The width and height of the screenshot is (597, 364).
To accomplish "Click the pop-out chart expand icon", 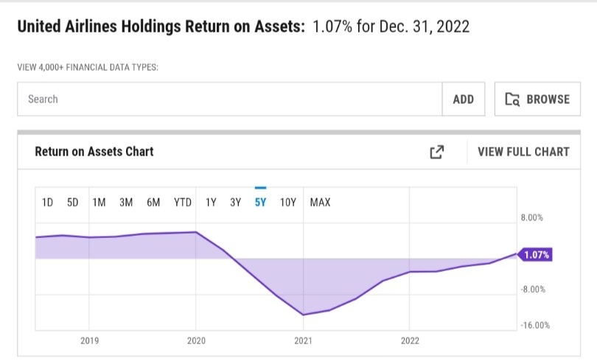I will tap(436, 152).
